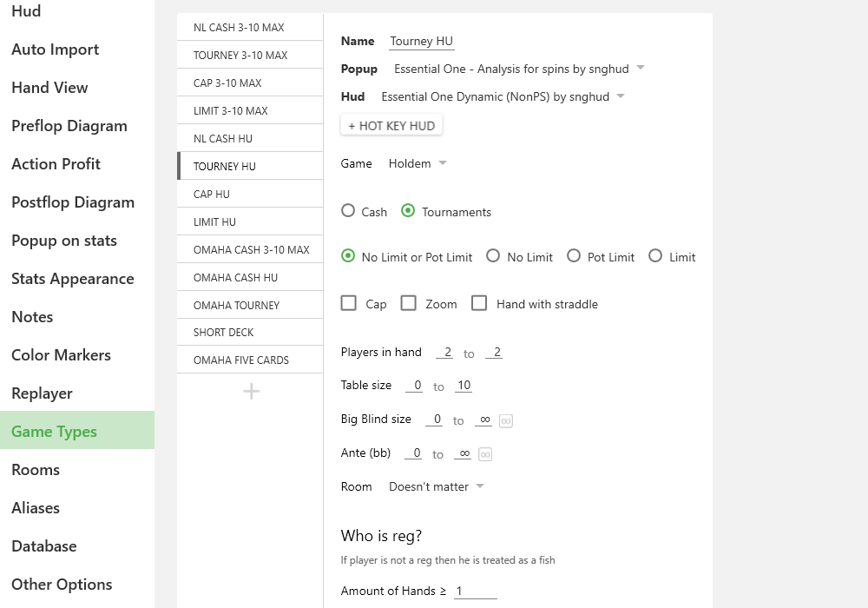868x608 pixels.
Task: Click infinity icon next to Big Blind size
Action: pos(505,421)
